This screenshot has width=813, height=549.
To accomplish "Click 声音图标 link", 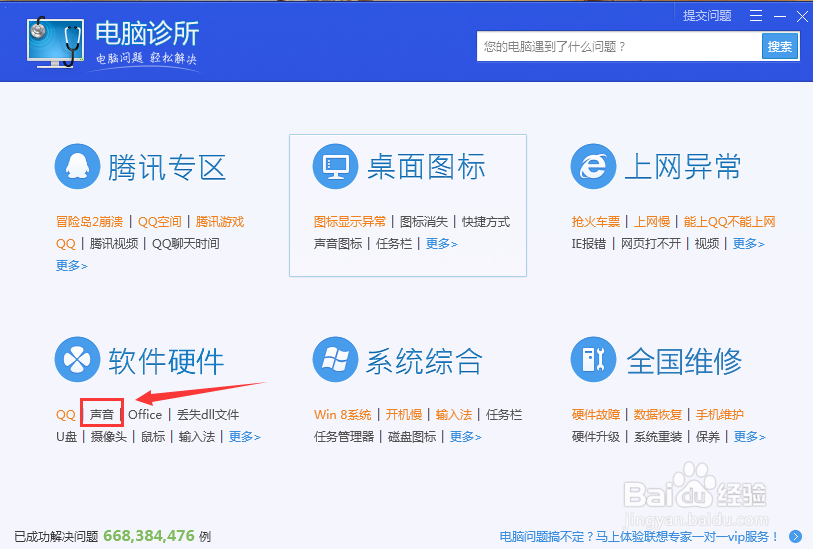I will pos(338,244).
